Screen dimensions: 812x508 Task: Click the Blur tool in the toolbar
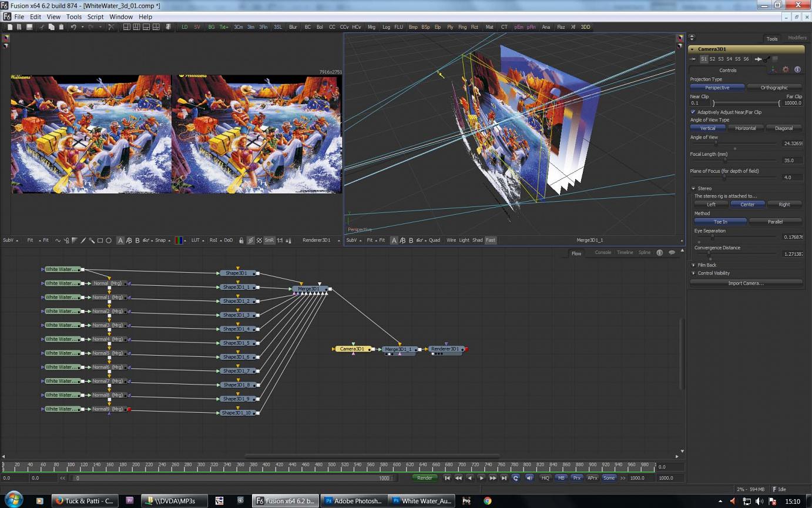point(293,27)
